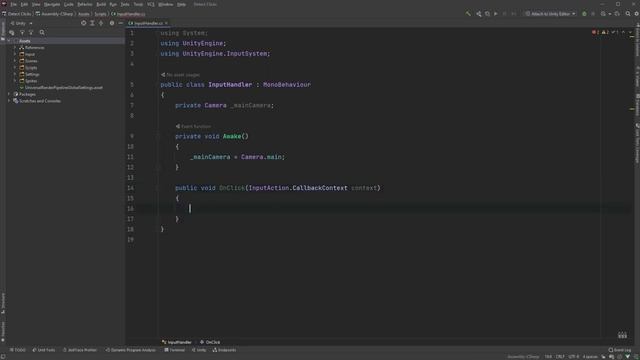The image size is (640, 360).
Task: Open the View menu
Action: (x=36, y=4)
